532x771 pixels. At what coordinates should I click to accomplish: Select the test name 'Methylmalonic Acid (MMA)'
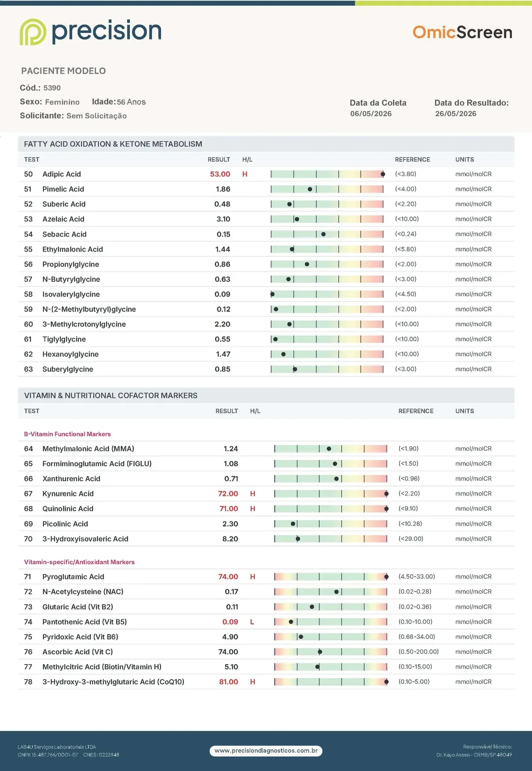coord(88,449)
